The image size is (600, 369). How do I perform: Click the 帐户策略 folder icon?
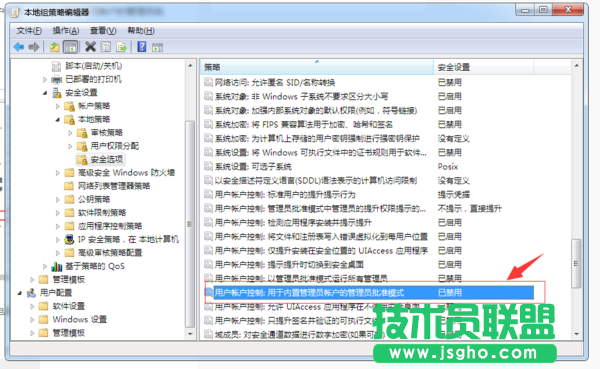[x=69, y=106]
